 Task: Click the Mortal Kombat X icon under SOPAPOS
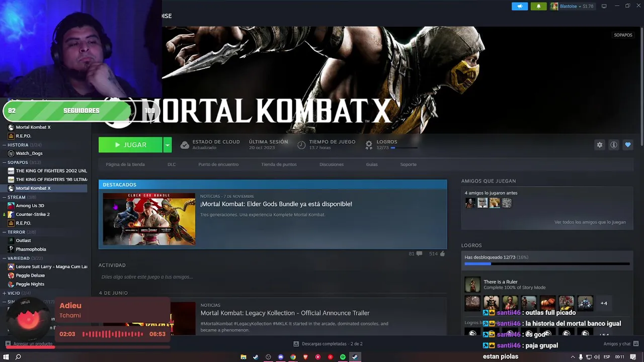coord(11,188)
